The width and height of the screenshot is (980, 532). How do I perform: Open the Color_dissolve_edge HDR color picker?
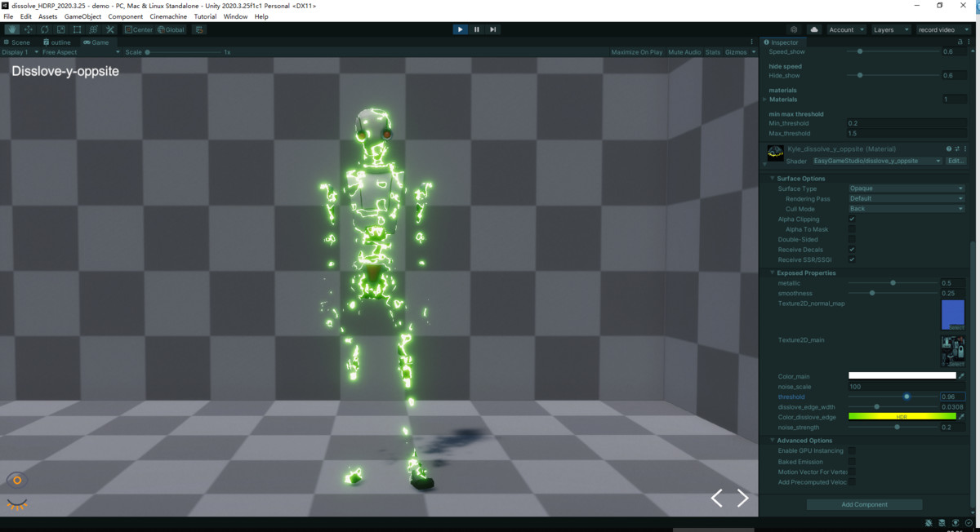(902, 416)
